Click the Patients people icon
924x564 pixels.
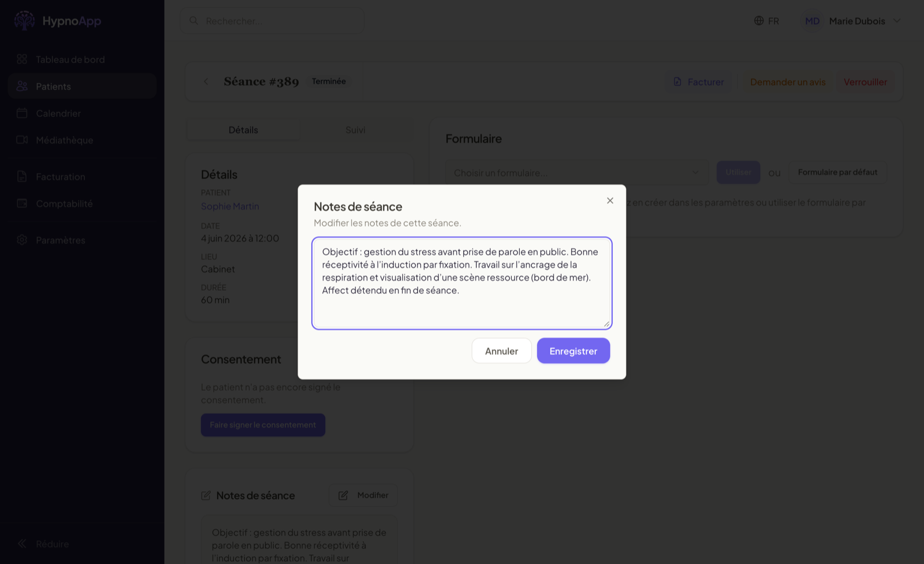pyautogui.click(x=22, y=86)
